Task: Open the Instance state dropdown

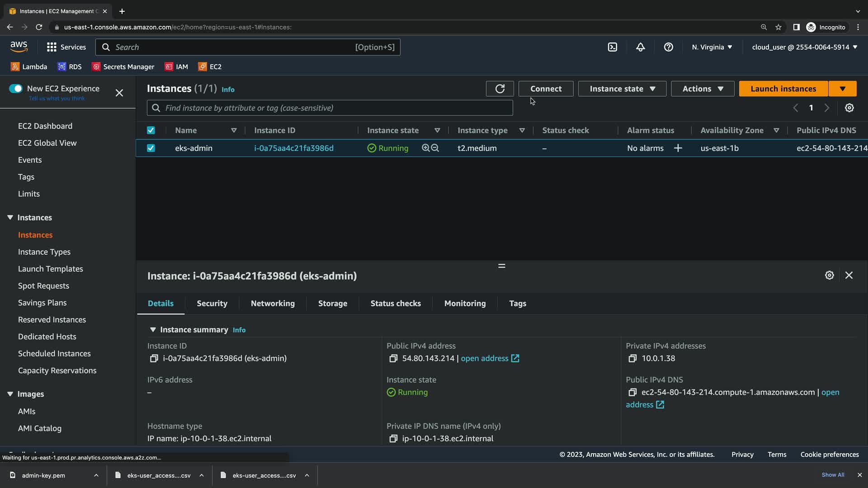Action: tap(622, 89)
